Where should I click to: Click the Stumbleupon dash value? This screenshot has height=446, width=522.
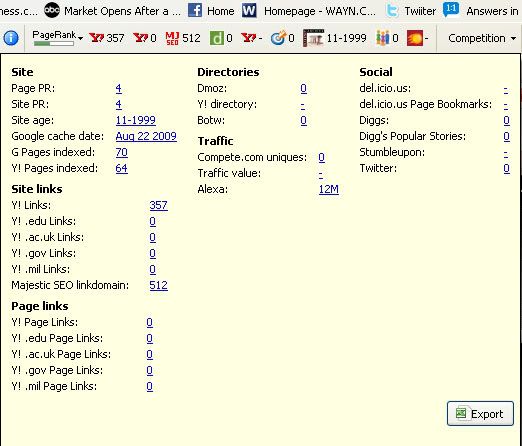(x=506, y=153)
